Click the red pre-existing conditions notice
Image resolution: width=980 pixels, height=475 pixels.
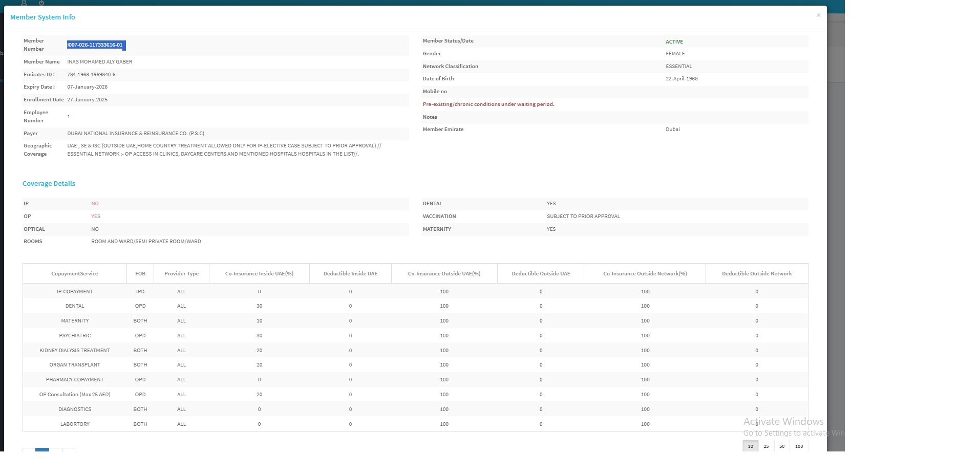click(x=488, y=104)
